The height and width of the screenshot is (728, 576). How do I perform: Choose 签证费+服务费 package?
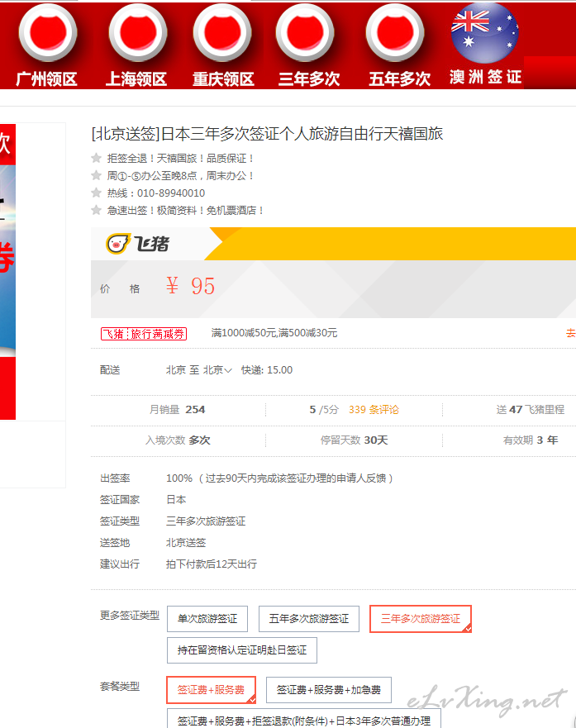point(212,690)
